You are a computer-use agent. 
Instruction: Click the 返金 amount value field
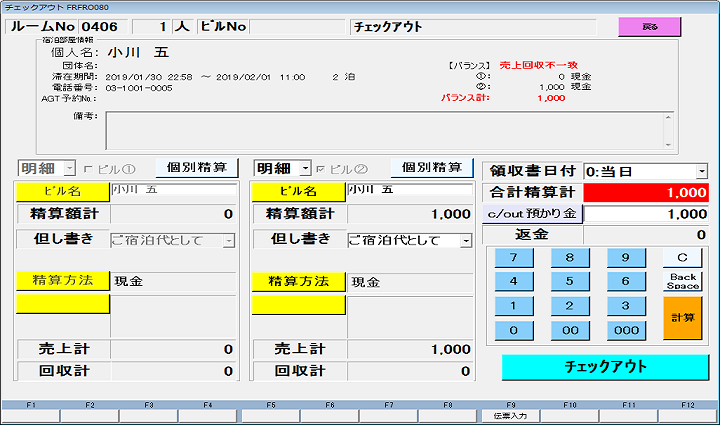[x=646, y=235]
